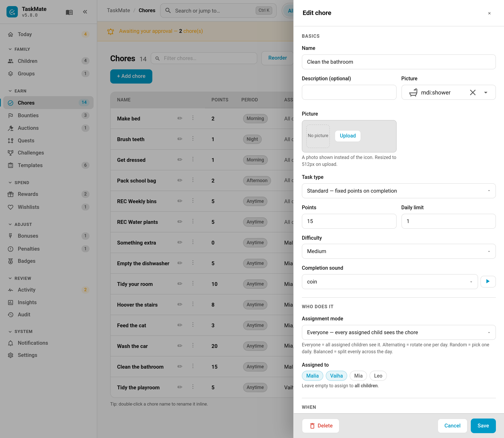Screen dimensions: 504x438
Task: Open the documentation book icon
Action: pos(69,12)
